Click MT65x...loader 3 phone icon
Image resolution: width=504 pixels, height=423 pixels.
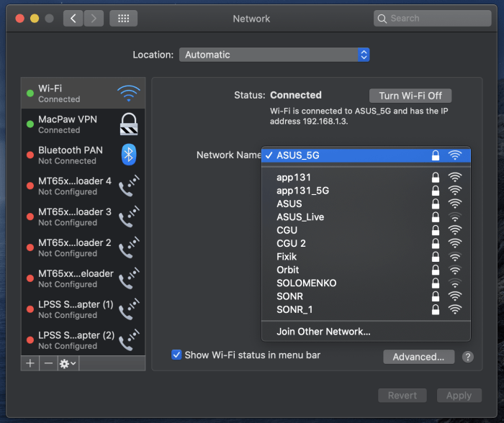[129, 217]
